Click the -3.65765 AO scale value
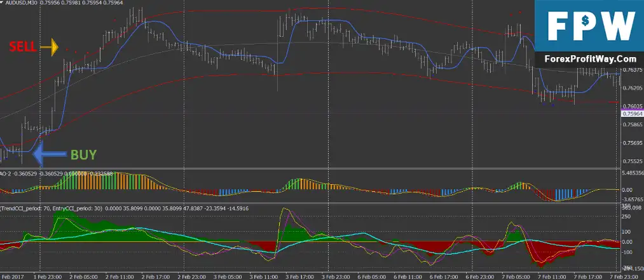This screenshot has width=644, height=280. (x=633, y=199)
